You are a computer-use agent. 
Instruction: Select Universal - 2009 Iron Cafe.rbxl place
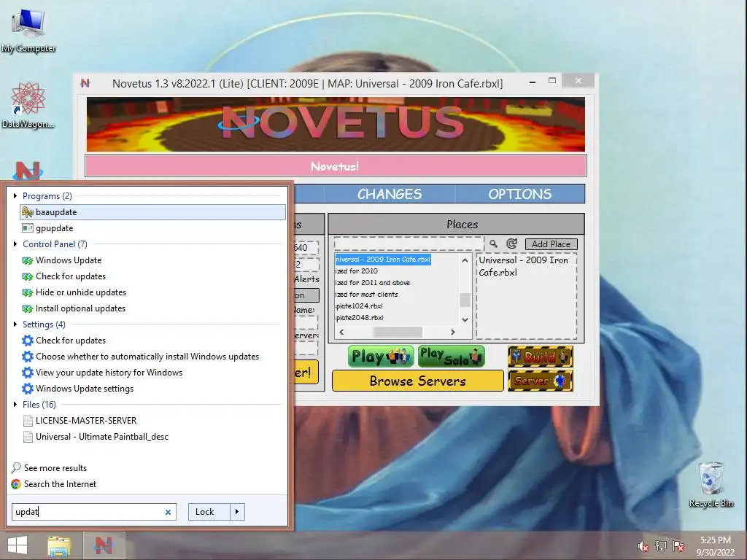click(x=383, y=260)
